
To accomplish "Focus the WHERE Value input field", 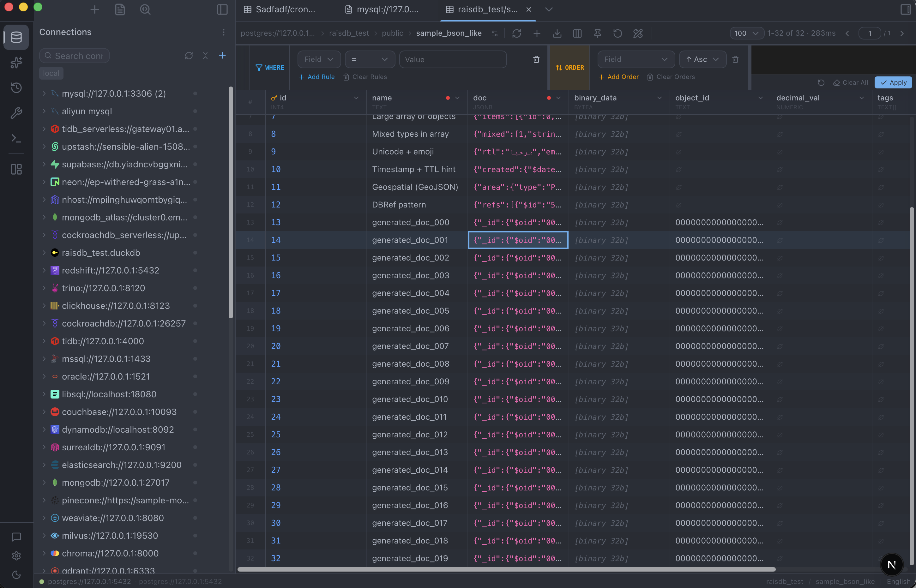I will [453, 60].
